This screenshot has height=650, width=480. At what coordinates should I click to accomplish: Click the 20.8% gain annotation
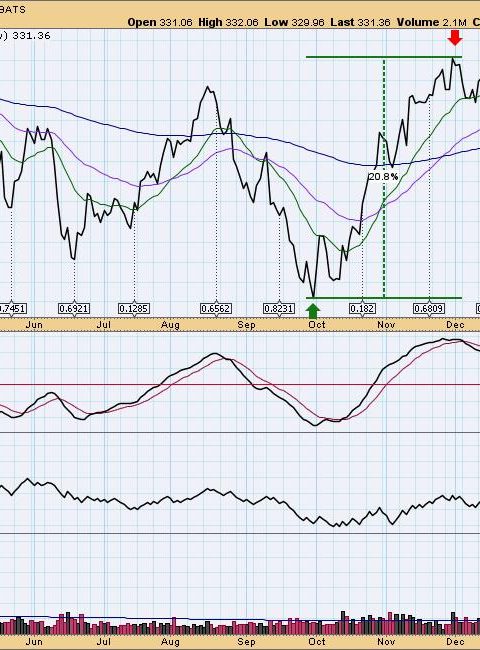pos(383,177)
